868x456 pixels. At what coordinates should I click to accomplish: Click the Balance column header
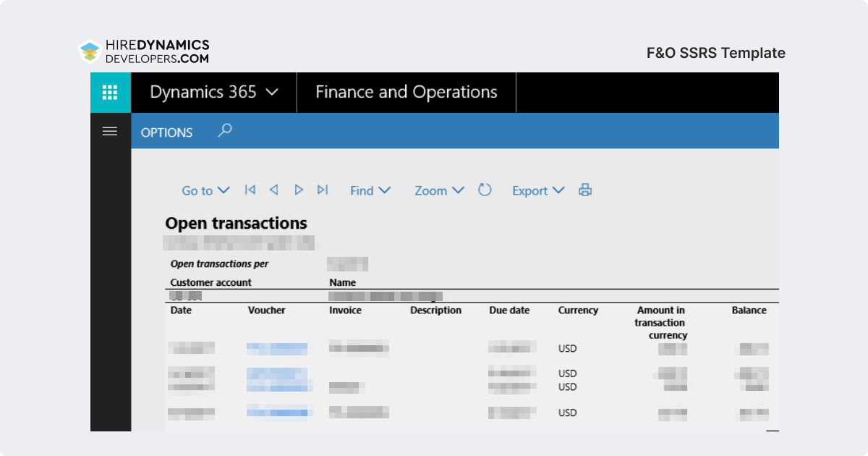click(749, 311)
